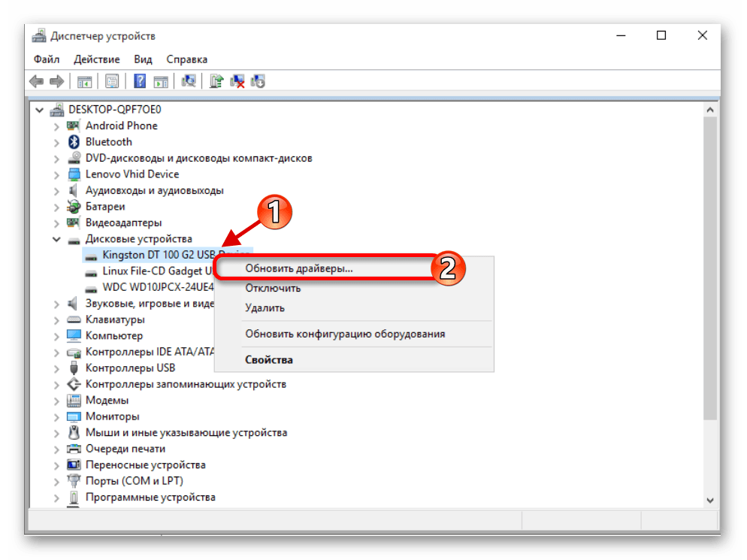Select the Видеоадаптеры tree item

(123, 222)
